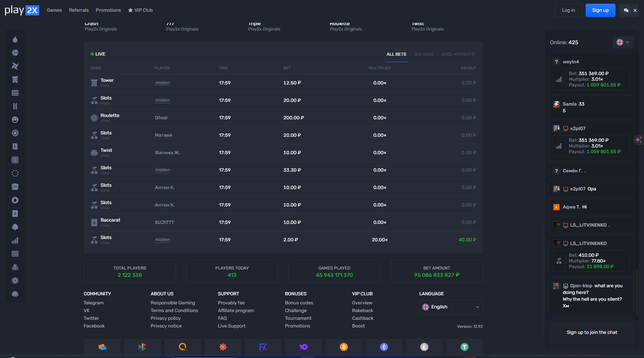644x358 pixels.
Task: Open the Bonus codes link
Action: [299, 303]
